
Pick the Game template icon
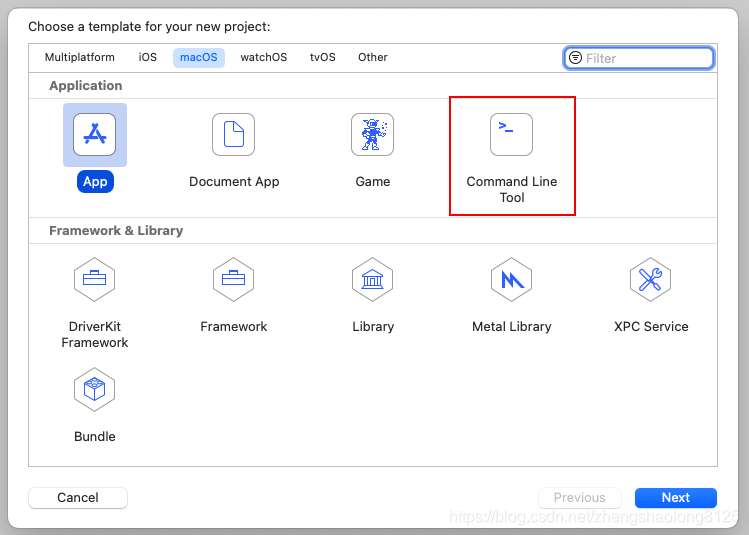(373, 135)
